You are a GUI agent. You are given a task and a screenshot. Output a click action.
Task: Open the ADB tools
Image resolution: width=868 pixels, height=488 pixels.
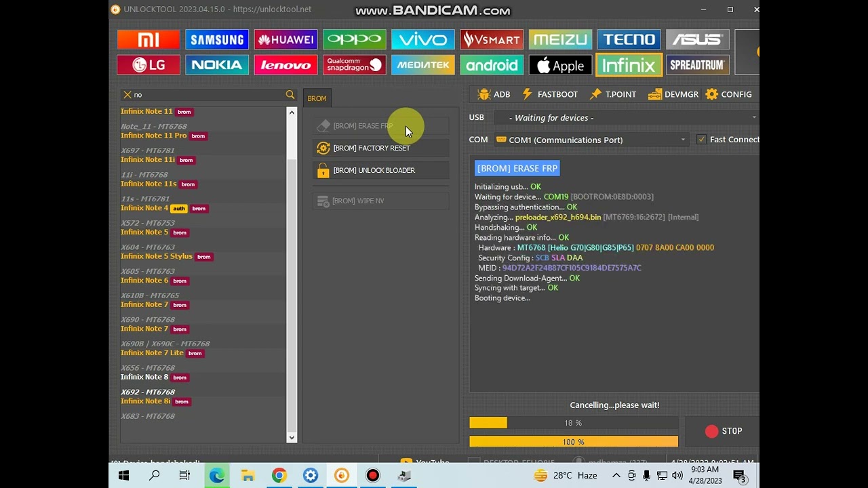click(x=494, y=94)
